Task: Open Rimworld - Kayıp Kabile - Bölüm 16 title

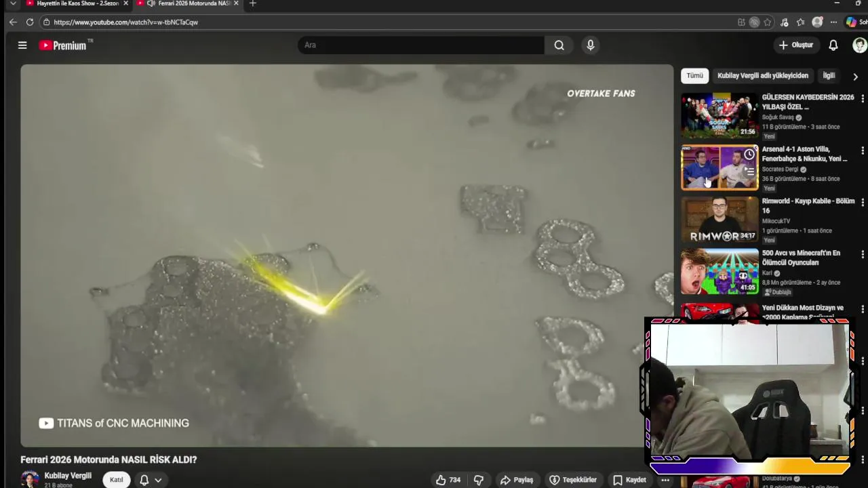Action: [808, 206]
